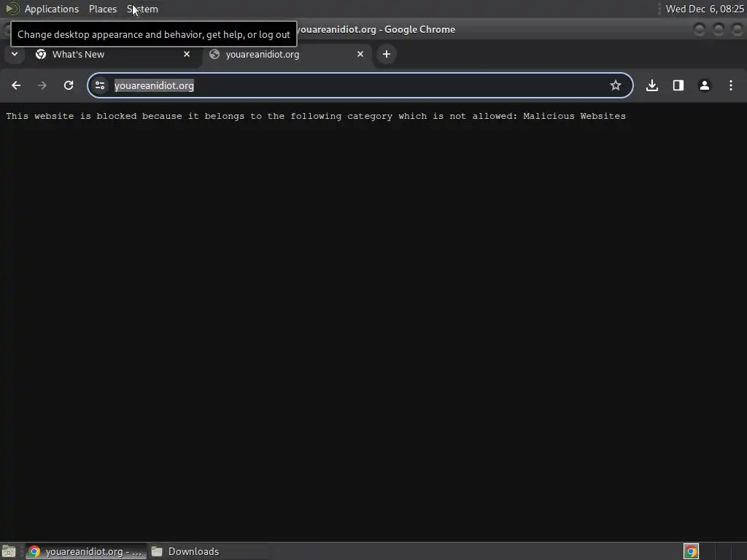Open Chrome's three-dot menu
The width and height of the screenshot is (747, 560).
(x=731, y=85)
